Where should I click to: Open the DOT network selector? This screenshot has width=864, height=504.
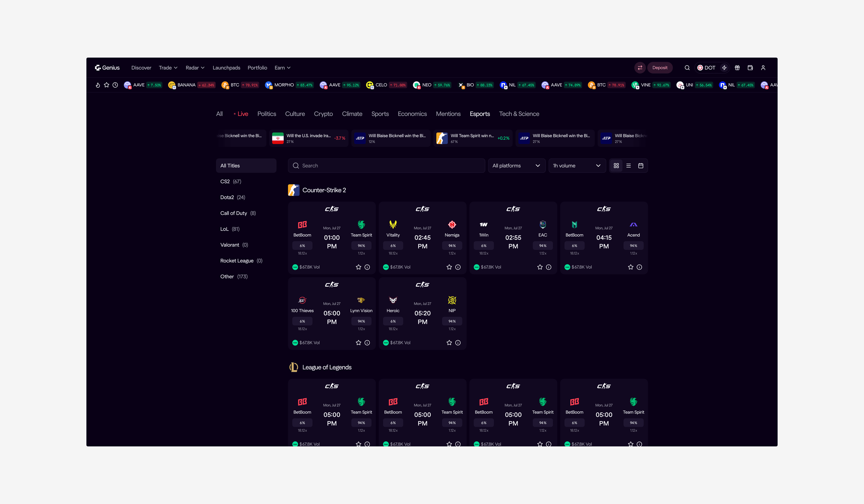[706, 67]
